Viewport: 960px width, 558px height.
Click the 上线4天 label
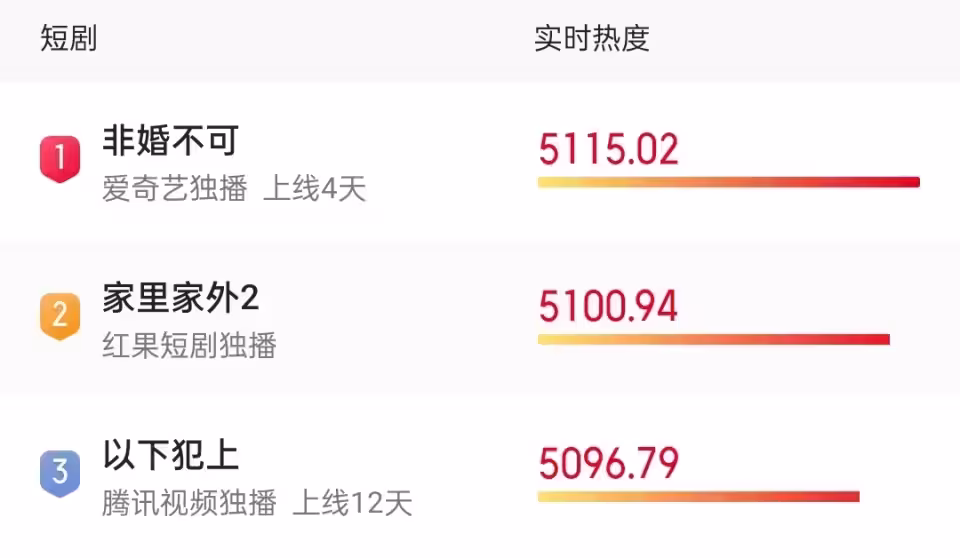(x=315, y=189)
